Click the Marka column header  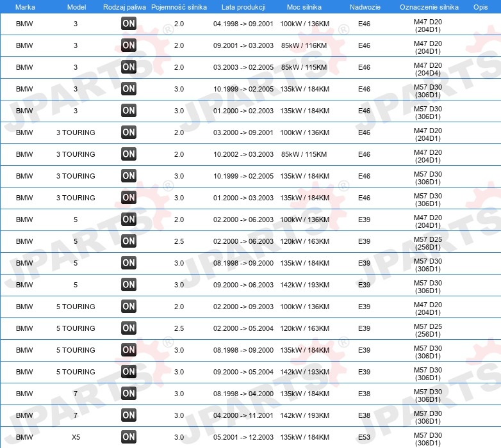[x=25, y=7]
